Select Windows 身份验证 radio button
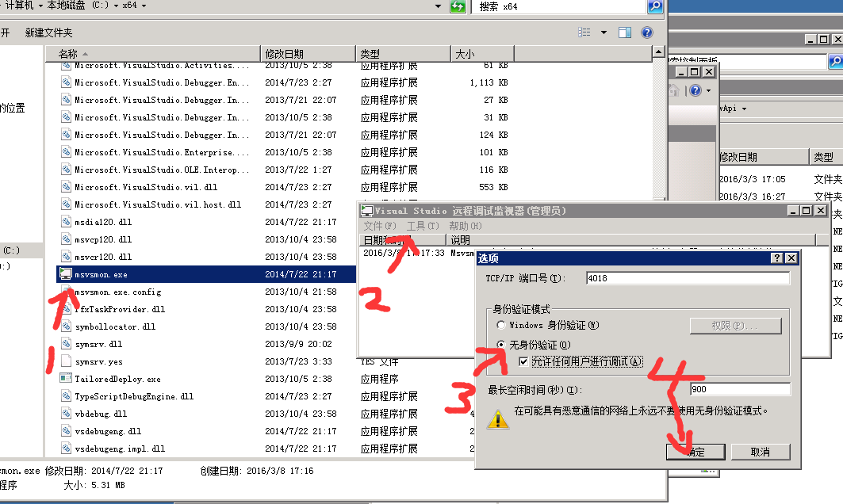Image resolution: width=843 pixels, height=504 pixels. (501, 325)
